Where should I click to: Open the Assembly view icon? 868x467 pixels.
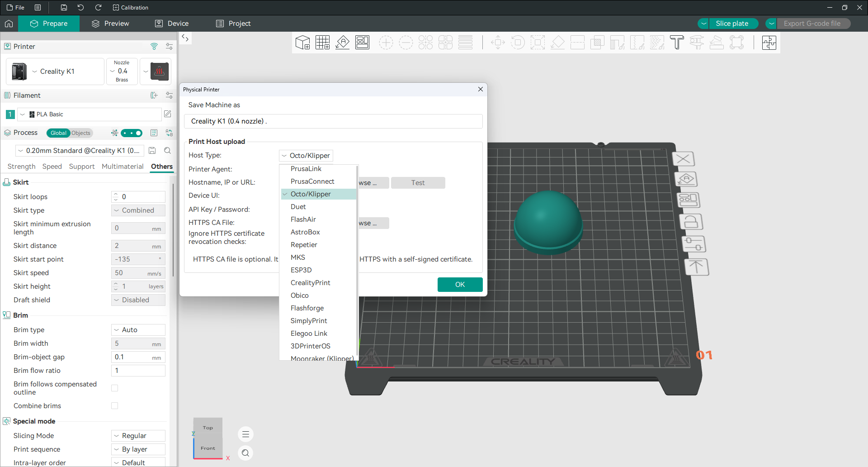[x=769, y=43]
